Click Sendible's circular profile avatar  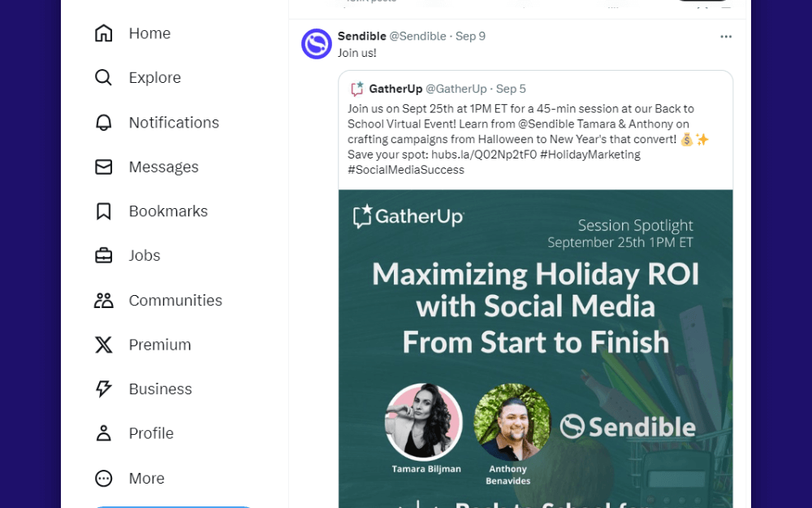coord(316,44)
